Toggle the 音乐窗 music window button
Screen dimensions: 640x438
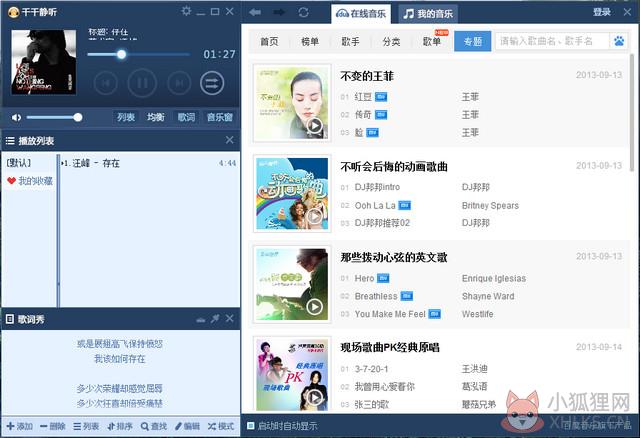(x=220, y=118)
